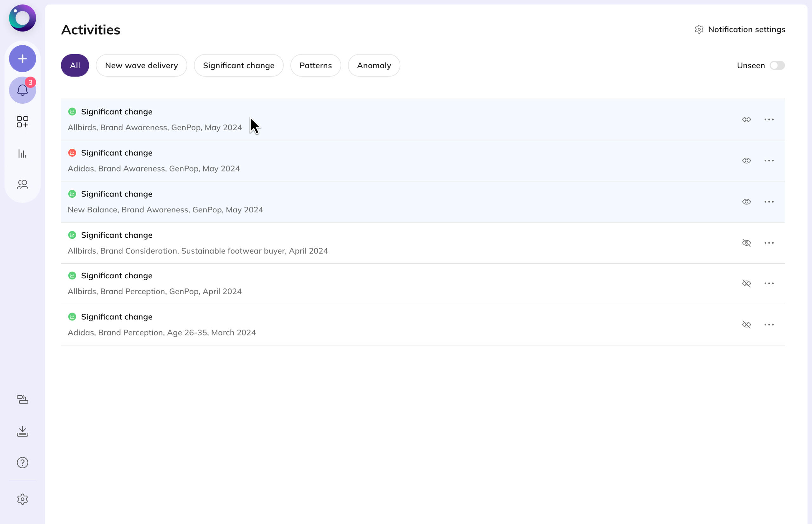Image resolution: width=812 pixels, height=524 pixels.
Task: Open Allbirds Brand Perception April 2024 activity
Action: point(154,291)
